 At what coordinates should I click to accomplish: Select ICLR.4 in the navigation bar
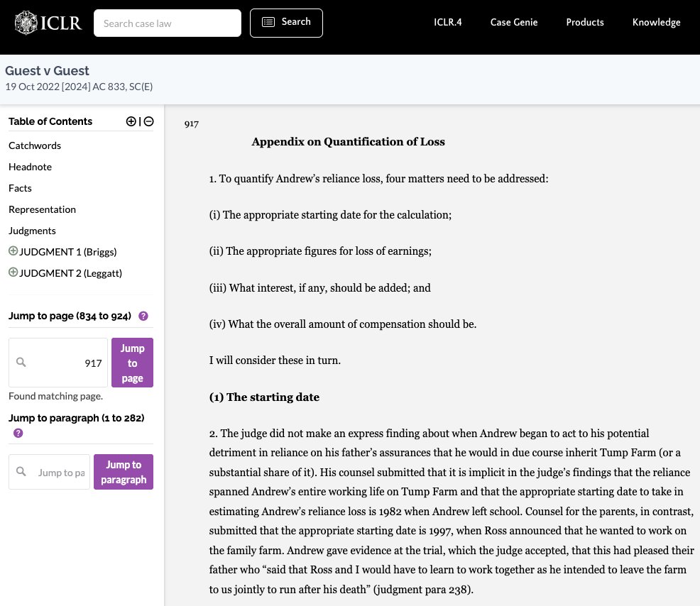click(x=448, y=22)
